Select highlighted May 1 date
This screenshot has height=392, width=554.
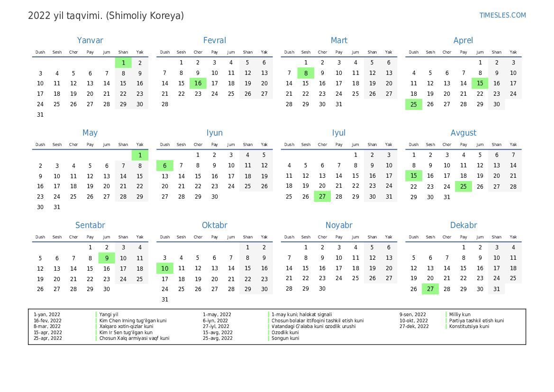point(140,155)
